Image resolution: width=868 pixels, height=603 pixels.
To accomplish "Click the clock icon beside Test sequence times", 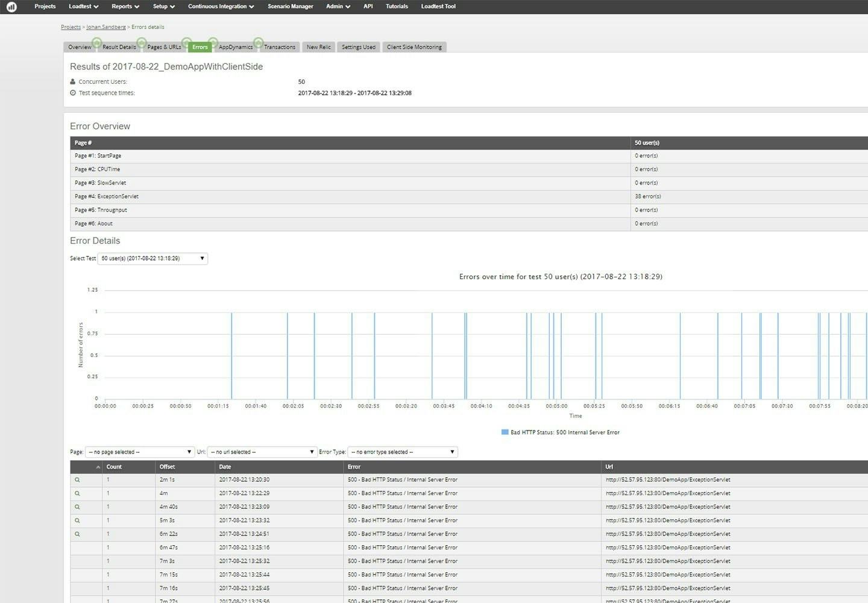I will point(74,92).
